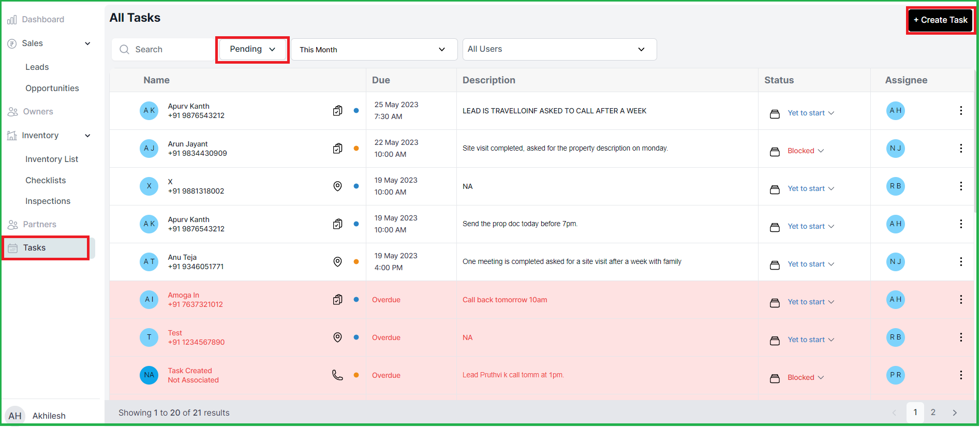Image resolution: width=980 pixels, height=427 pixels.
Task: Click status box icon for Arun Jayant task
Action: [775, 152]
